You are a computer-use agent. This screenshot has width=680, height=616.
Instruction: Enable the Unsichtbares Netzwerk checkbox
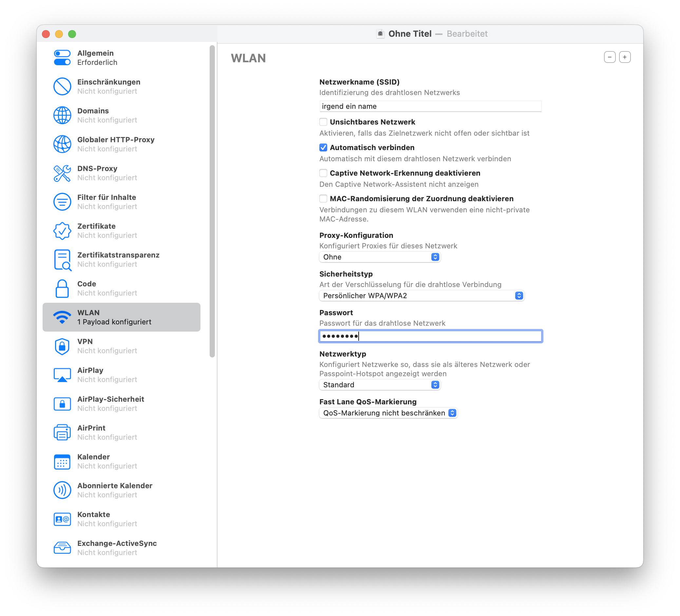pos(323,122)
